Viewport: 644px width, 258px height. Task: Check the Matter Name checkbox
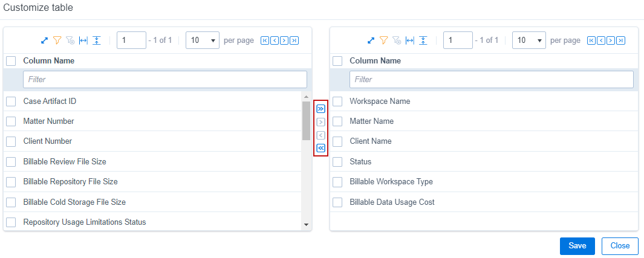point(337,121)
